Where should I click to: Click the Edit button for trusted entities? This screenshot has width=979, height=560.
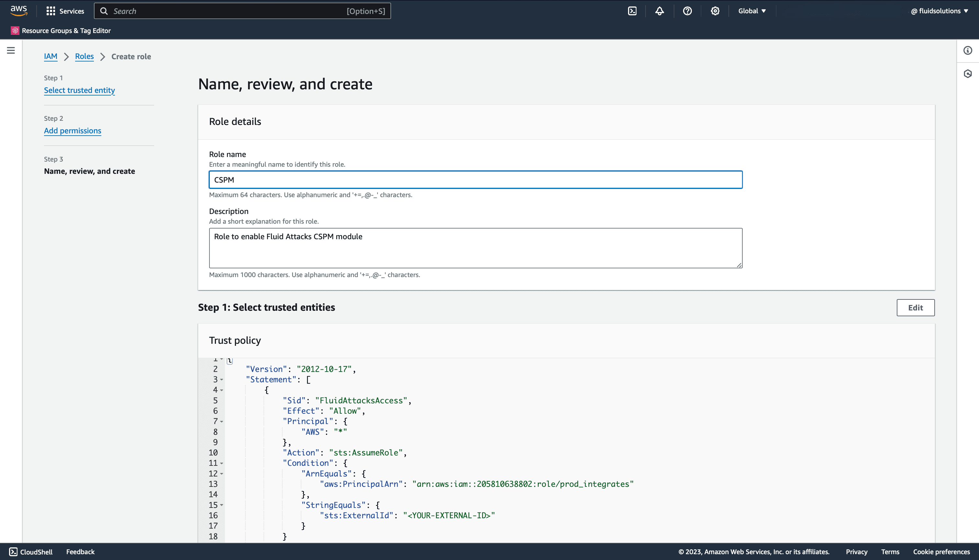pyautogui.click(x=915, y=308)
